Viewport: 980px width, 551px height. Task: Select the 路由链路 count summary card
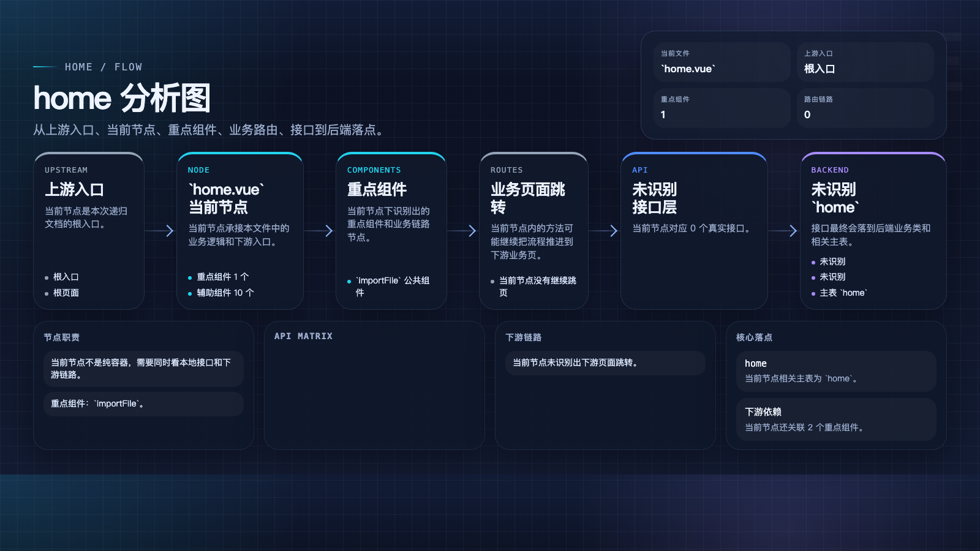coord(865,108)
